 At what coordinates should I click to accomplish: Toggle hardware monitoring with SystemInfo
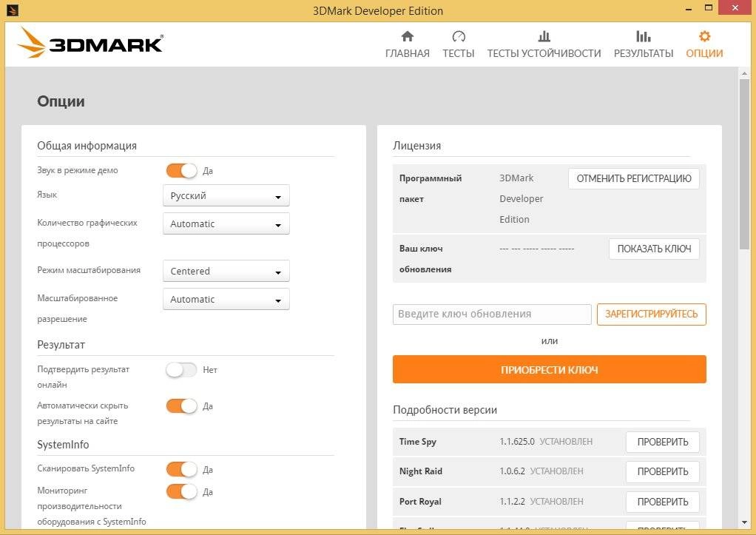(182, 491)
